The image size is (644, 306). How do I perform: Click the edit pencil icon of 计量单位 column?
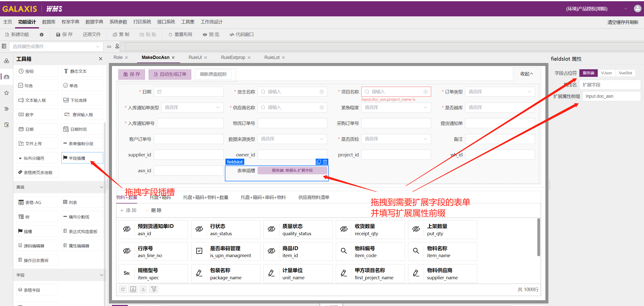[271, 273]
